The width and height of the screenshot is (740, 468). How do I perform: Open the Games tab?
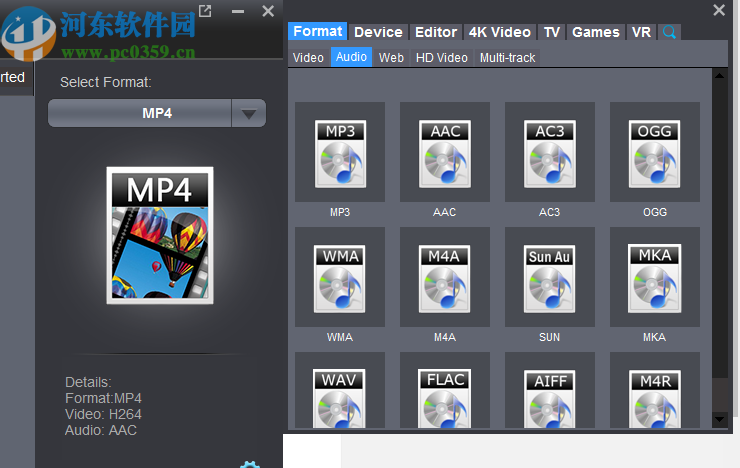point(596,32)
